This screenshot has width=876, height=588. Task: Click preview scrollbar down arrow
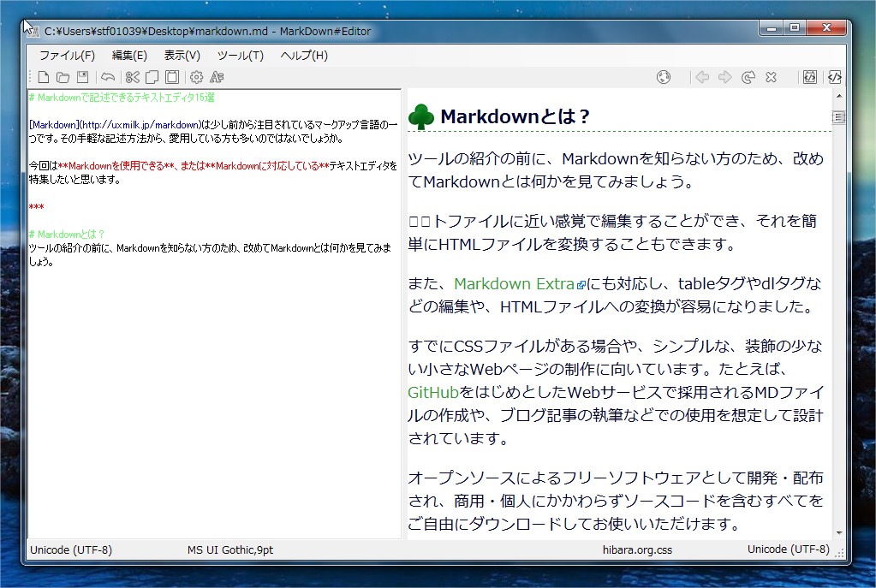(x=838, y=532)
